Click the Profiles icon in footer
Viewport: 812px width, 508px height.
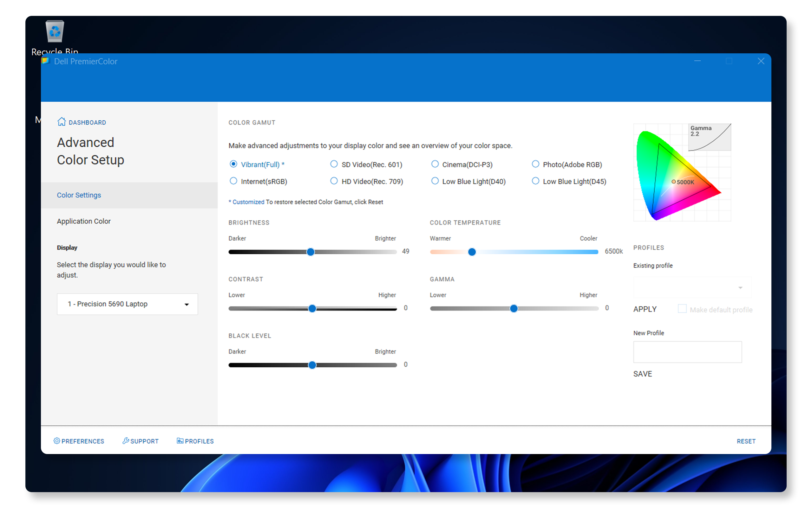(x=180, y=441)
